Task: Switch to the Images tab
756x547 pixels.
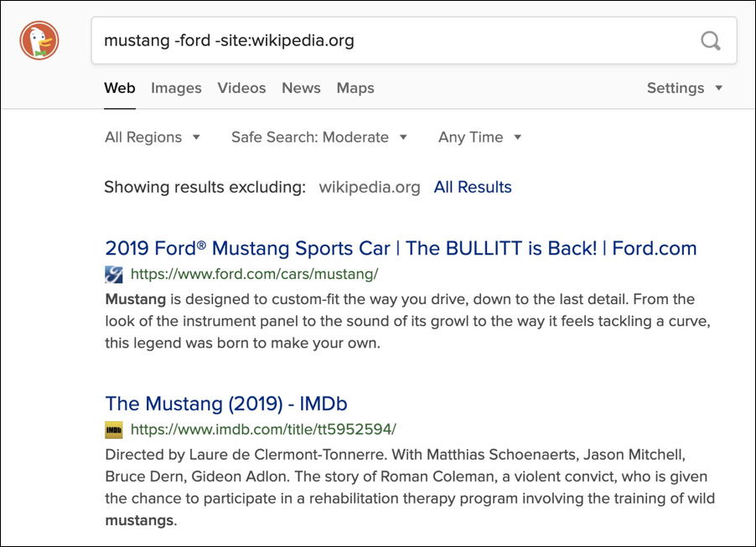Action: 176,88
